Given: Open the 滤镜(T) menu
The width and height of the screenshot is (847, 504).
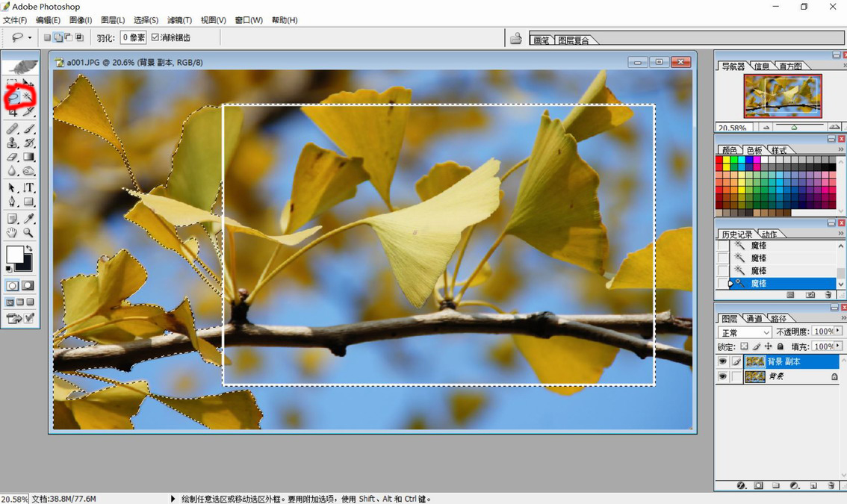Looking at the screenshot, I should point(179,20).
